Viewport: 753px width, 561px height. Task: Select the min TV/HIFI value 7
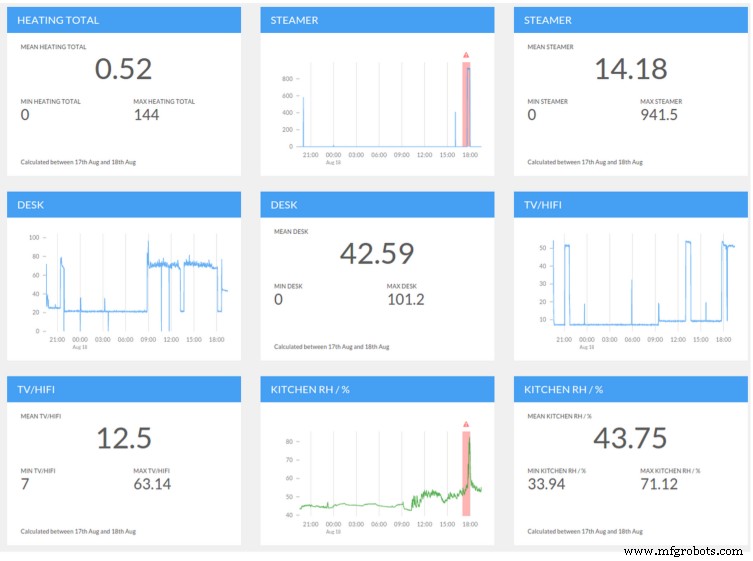(25, 484)
